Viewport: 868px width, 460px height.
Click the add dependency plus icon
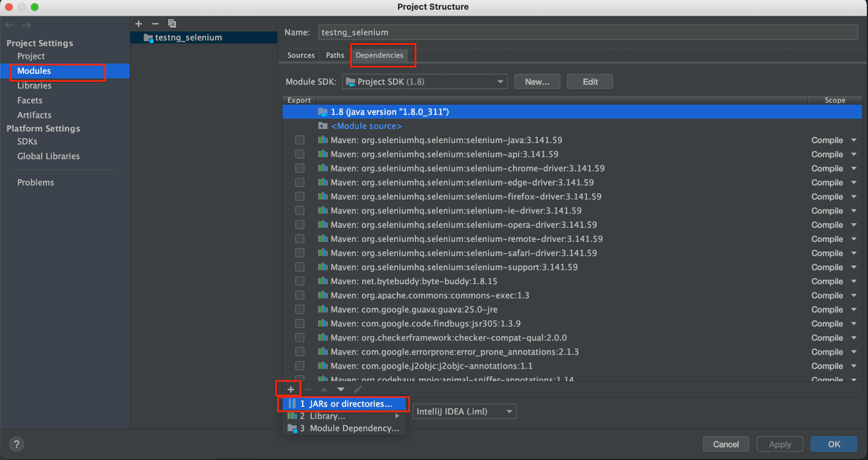pyautogui.click(x=291, y=389)
